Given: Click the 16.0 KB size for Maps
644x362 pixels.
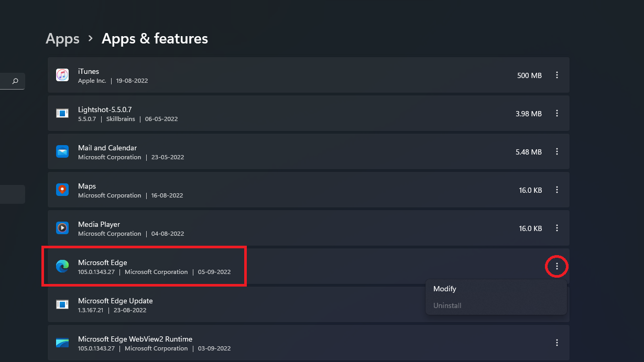Looking at the screenshot, I should point(530,190).
